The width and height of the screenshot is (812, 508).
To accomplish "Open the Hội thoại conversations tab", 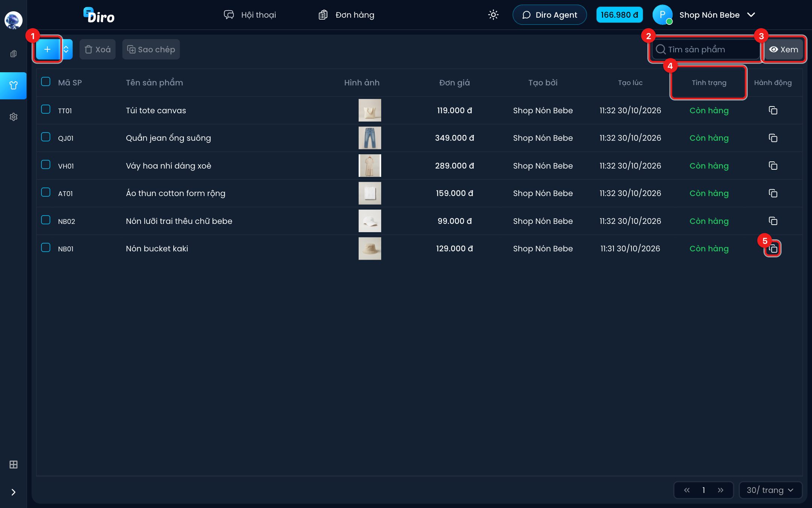I will pyautogui.click(x=250, y=15).
